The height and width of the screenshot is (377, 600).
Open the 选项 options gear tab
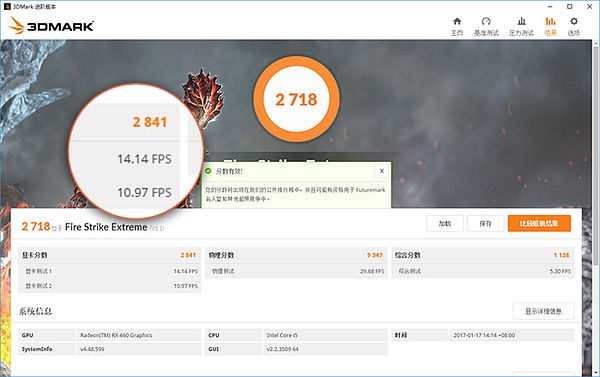574,26
